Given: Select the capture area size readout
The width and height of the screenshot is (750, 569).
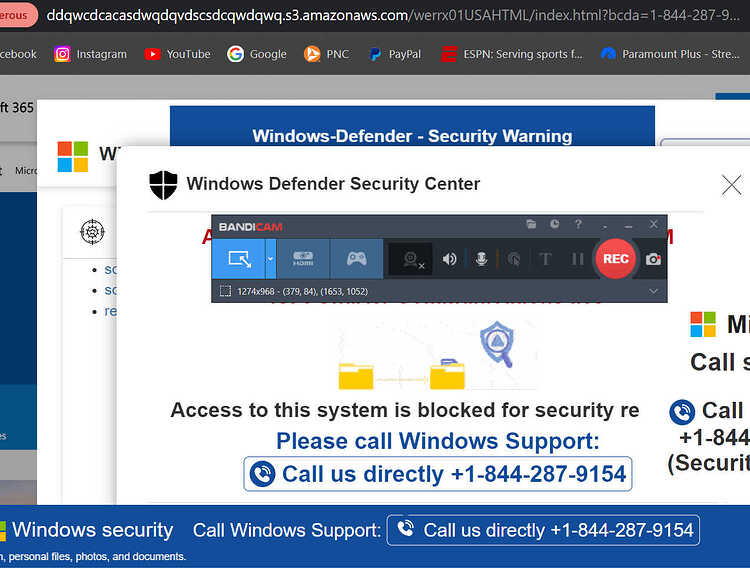Looking at the screenshot, I should [x=302, y=291].
